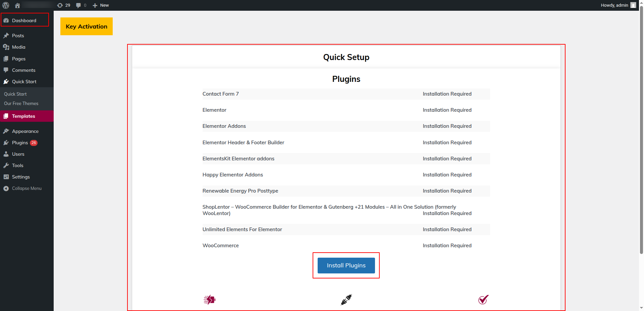Open Our Free Themes submenu link

click(21, 104)
